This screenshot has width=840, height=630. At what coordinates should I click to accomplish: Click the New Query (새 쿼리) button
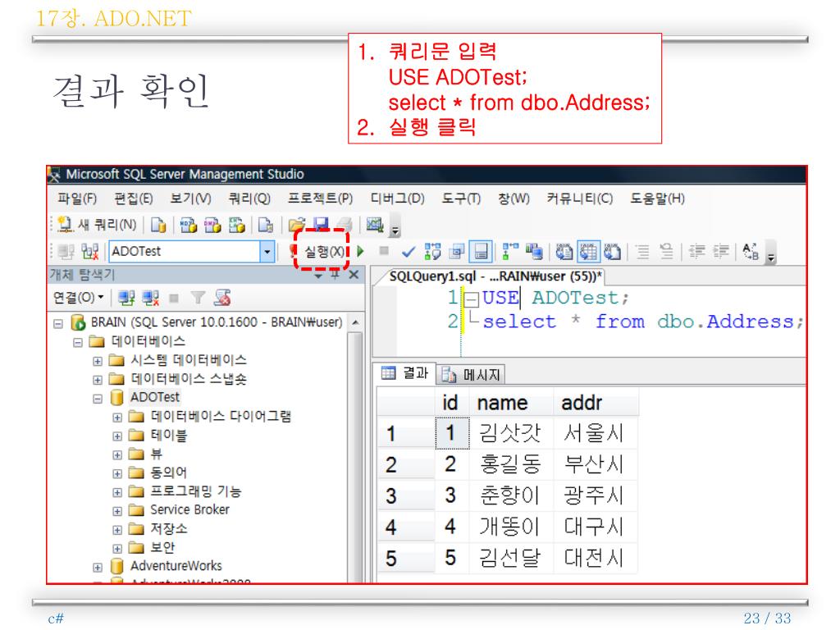click(97, 225)
